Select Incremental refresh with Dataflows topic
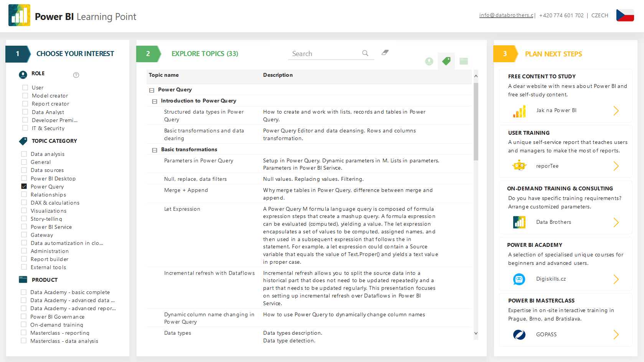This screenshot has height=362, width=644. [x=209, y=273]
